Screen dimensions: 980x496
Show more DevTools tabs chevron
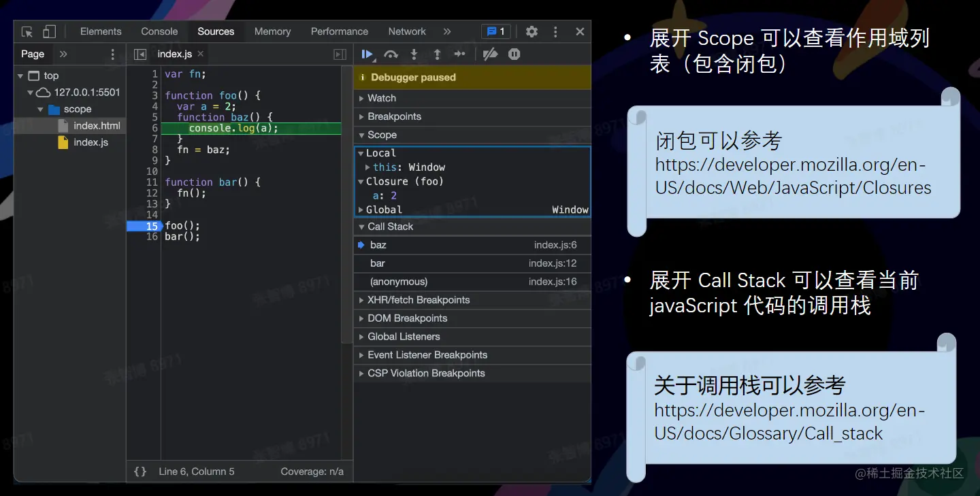(x=447, y=31)
